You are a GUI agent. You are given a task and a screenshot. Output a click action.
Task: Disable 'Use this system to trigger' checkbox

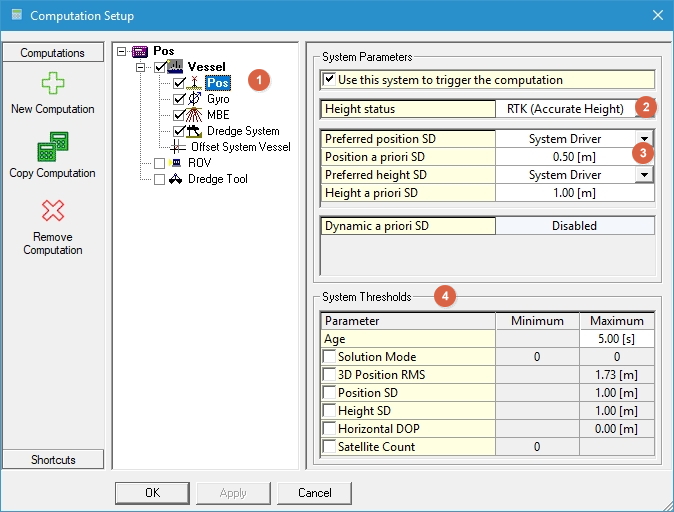329,80
